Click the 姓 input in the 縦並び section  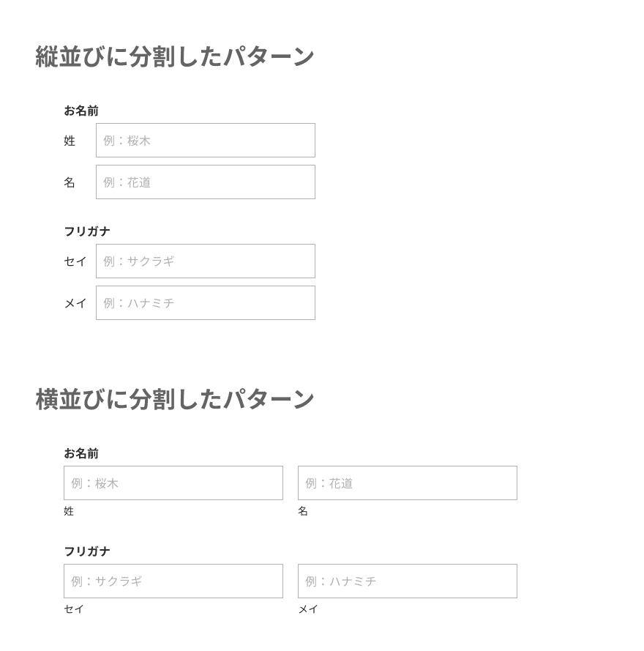(206, 141)
